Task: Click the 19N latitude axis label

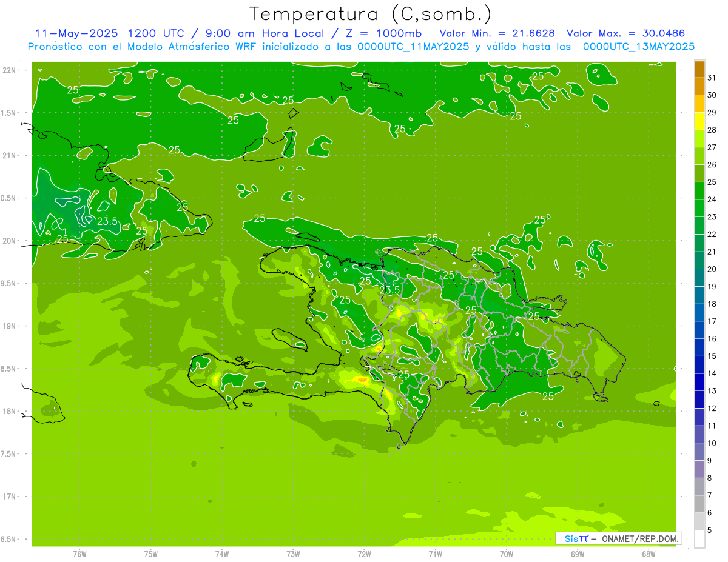Action: tap(9, 326)
